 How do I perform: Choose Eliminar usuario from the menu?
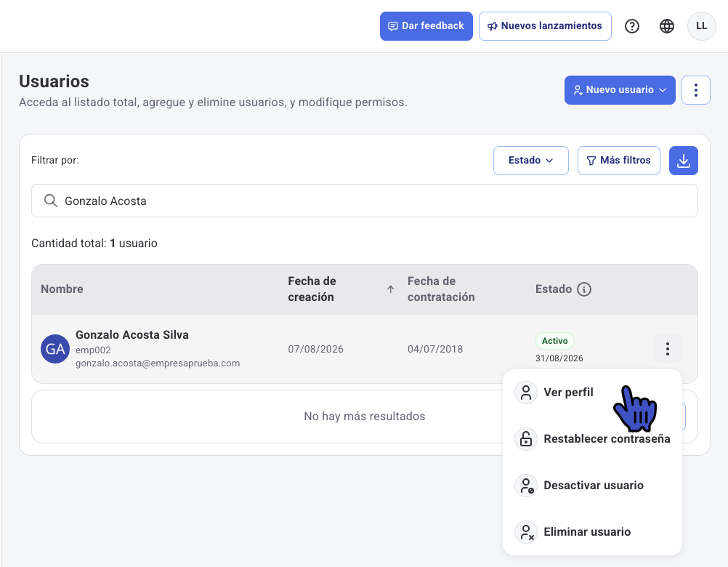point(592,531)
